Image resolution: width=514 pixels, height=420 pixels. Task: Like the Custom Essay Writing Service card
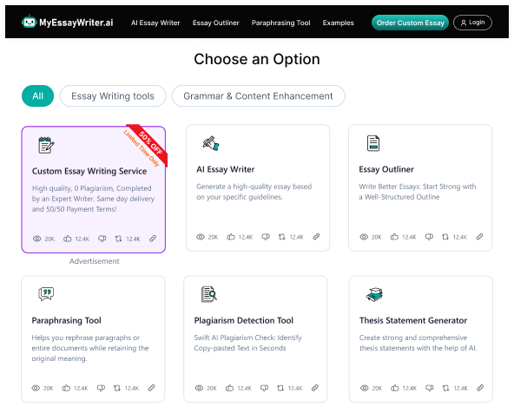point(67,239)
